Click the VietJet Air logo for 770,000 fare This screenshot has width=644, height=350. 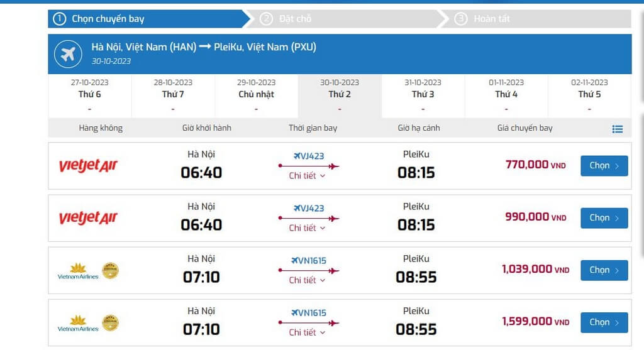pyautogui.click(x=88, y=166)
